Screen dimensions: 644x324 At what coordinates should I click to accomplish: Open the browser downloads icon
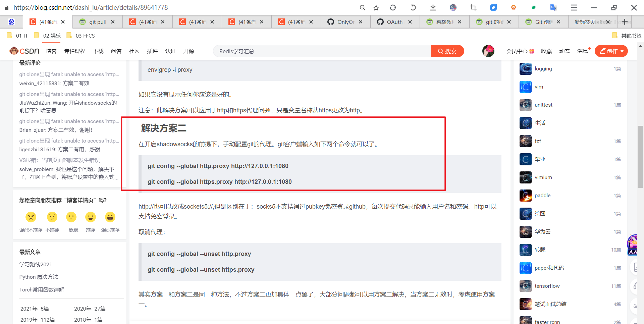coord(433,7)
